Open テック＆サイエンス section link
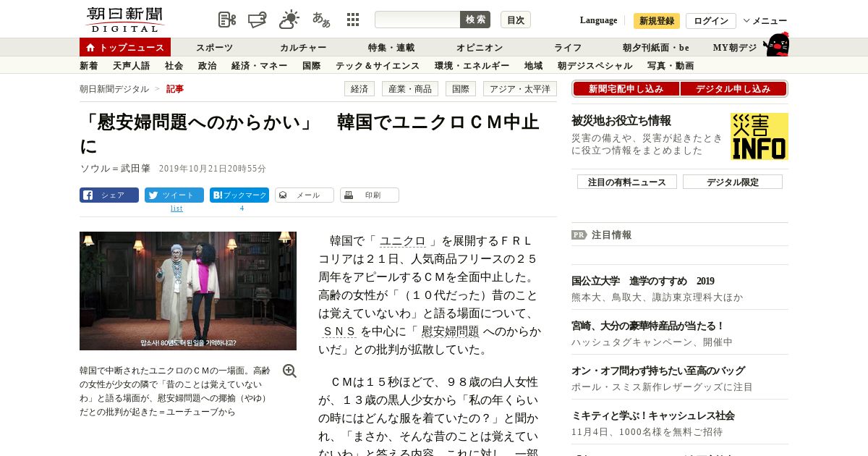Viewport: 868px width, 456px height. pyautogui.click(x=378, y=66)
